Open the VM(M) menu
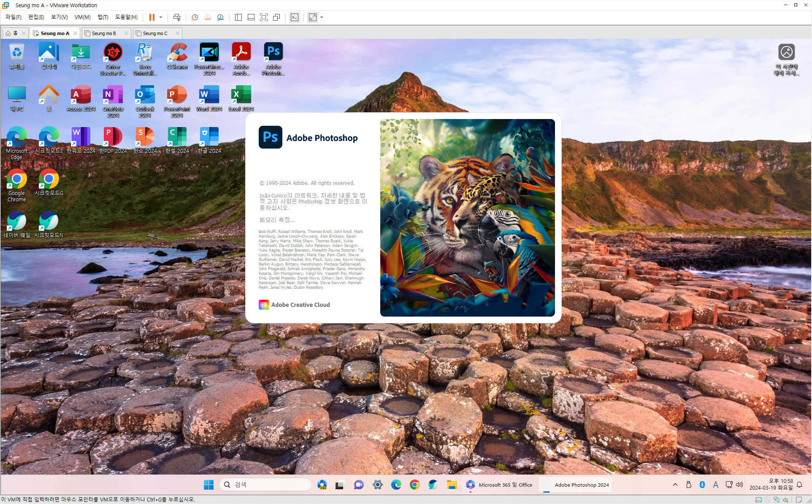812x504 pixels. click(83, 17)
